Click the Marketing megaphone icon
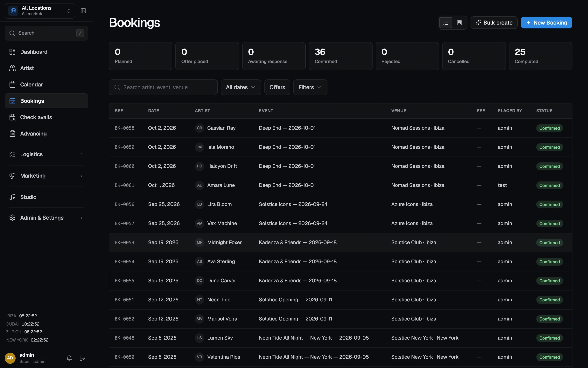This screenshot has height=368, width=588. [x=12, y=176]
